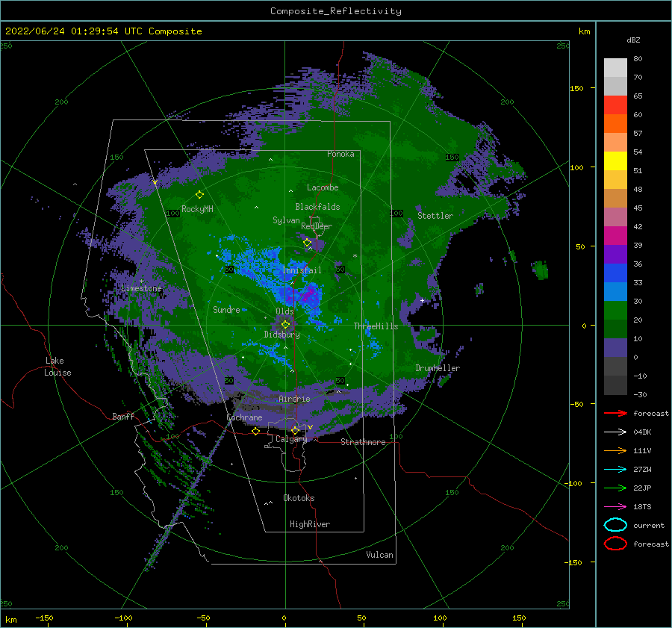Click the Olds label
672x628 pixels.
coord(284,311)
